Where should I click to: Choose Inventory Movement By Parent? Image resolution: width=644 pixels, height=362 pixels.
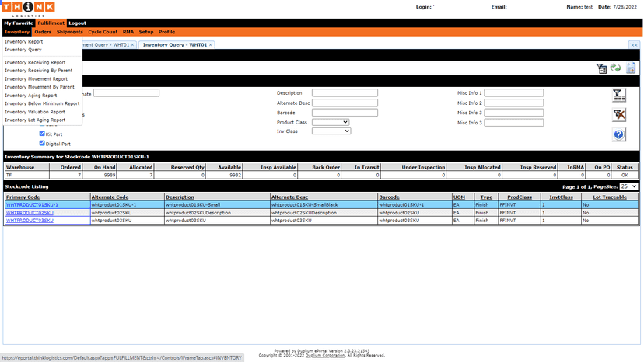[x=40, y=87]
